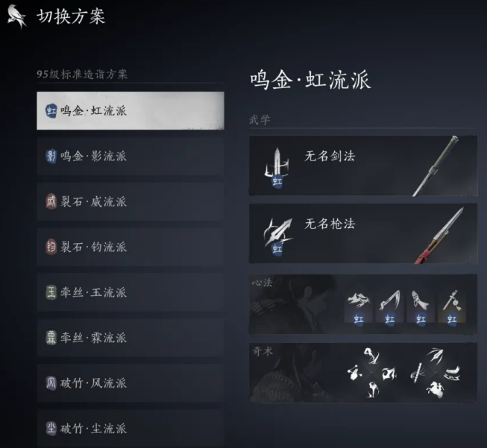This screenshot has width=487, height=448.
Task: Click the white bird logo icon
Action: tap(16, 16)
